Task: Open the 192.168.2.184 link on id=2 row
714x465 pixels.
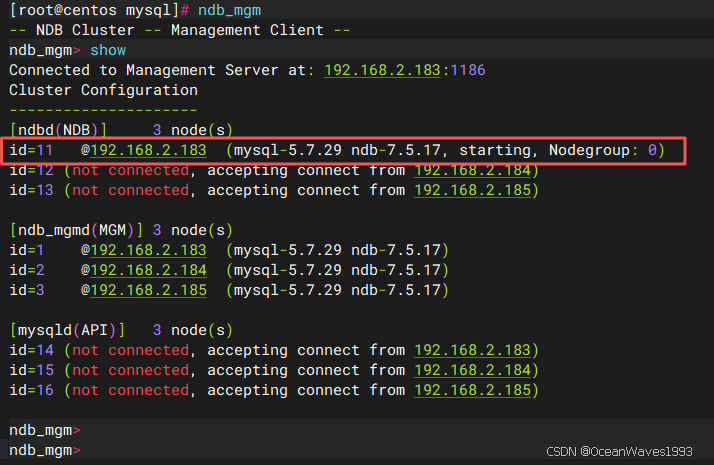Action: [148, 271]
